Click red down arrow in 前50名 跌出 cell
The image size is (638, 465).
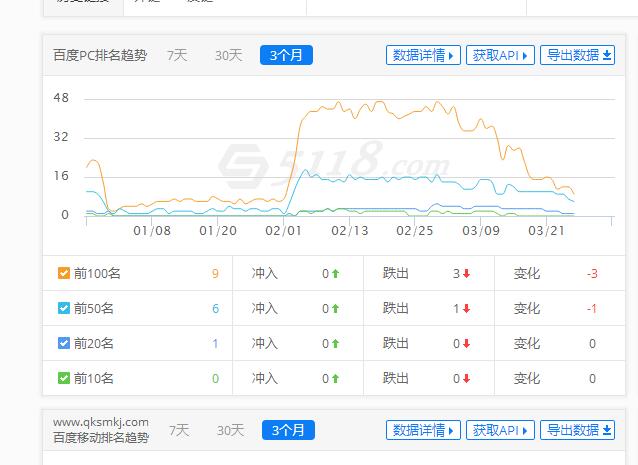(466, 308)
